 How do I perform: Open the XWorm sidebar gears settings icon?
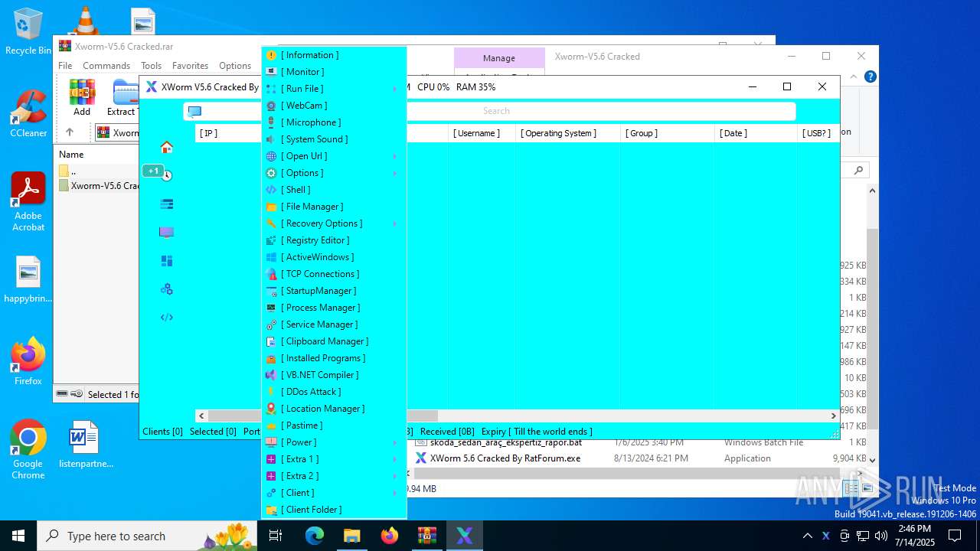pyautogui.click(x=166, y=289)
